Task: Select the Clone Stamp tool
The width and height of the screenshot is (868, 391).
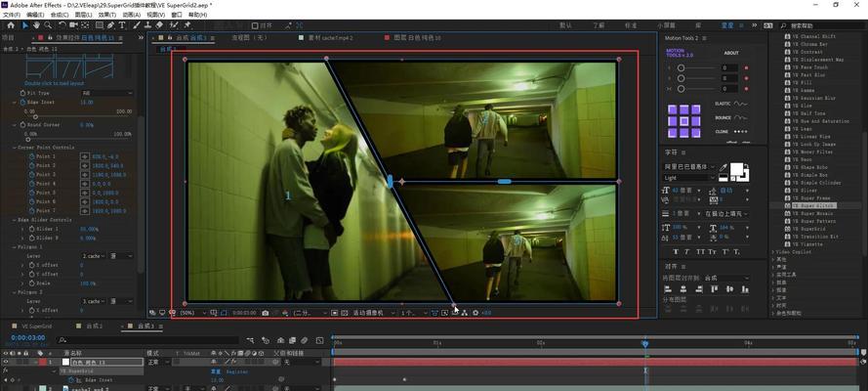Action: point(147,25)
